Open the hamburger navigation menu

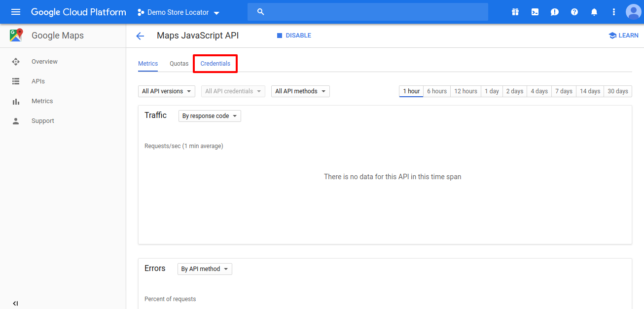[x=16, y=12]
